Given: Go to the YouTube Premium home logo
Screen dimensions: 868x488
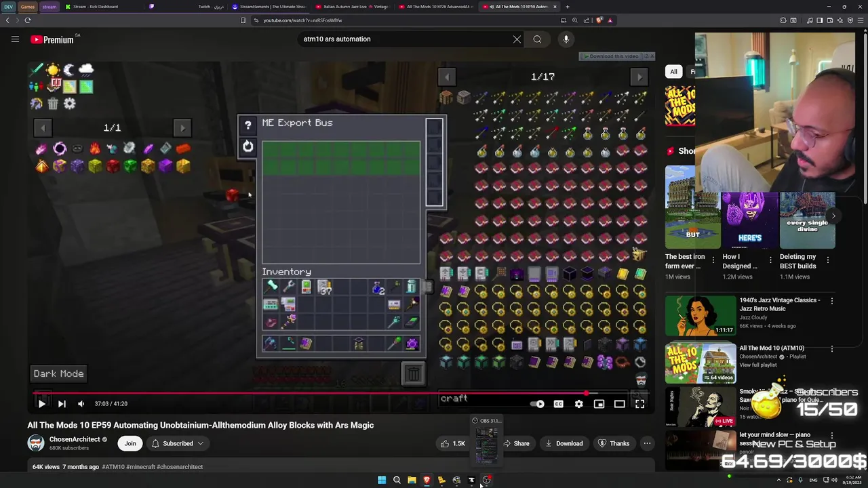Looking at the screenshot, I should tap(53, 39).
